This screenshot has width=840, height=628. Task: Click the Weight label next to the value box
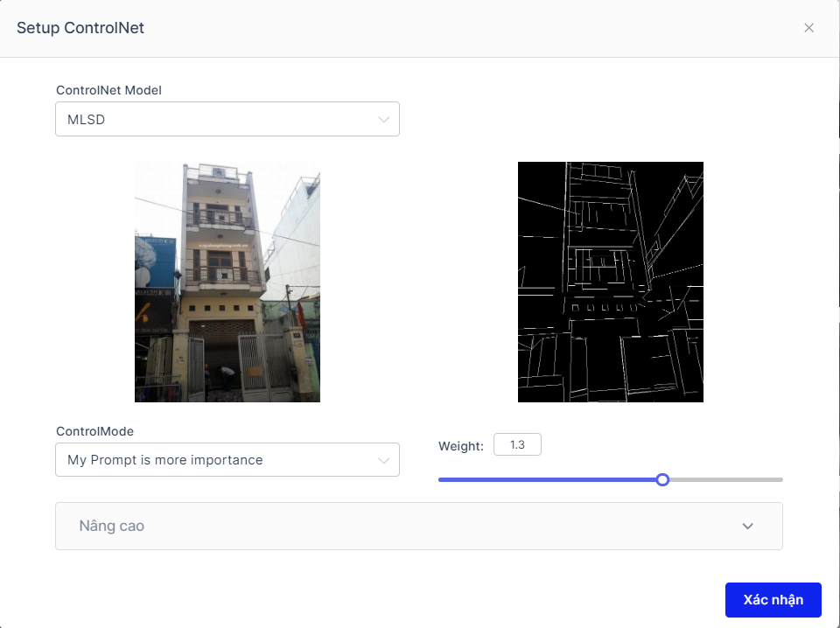tap(460, 446)
